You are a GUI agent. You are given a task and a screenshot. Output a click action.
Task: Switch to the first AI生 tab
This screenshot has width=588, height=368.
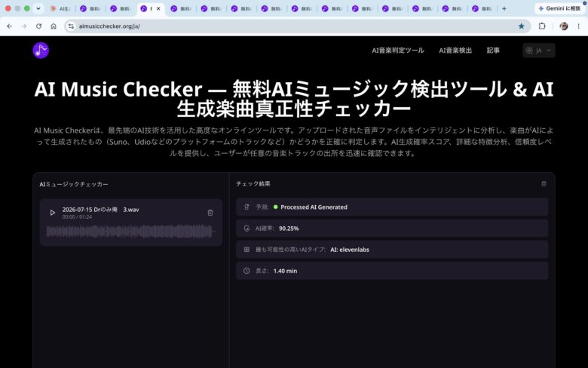(x=61, y=8)
